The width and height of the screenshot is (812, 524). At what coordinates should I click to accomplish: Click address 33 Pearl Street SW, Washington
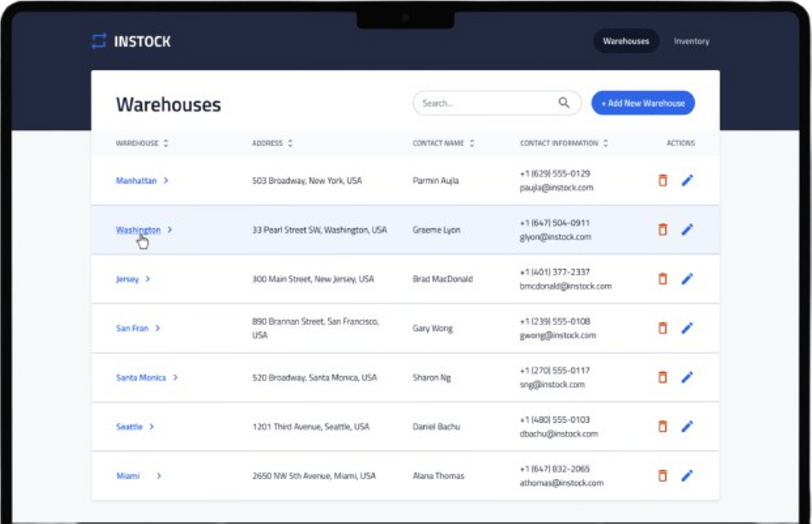click(x=319, y=230)
